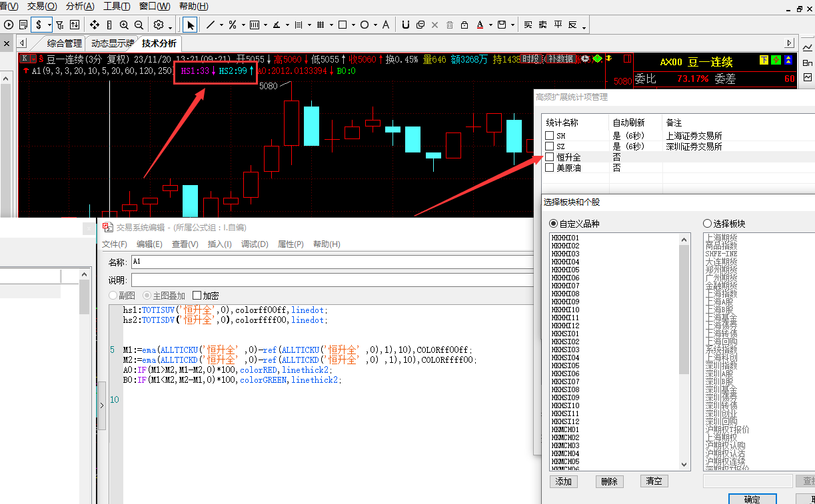The width and height of the screenshot is (815, 504).
Task: Open the 工具(T) main menu
Action: click(117, 6)
